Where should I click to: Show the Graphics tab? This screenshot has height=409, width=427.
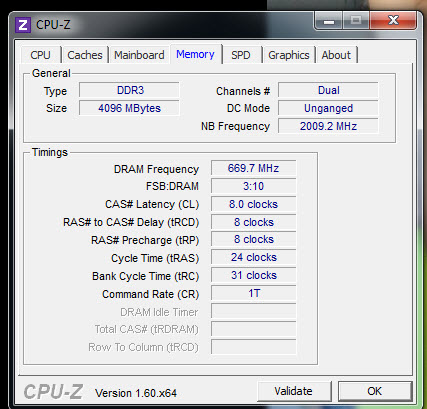[289, 55]
